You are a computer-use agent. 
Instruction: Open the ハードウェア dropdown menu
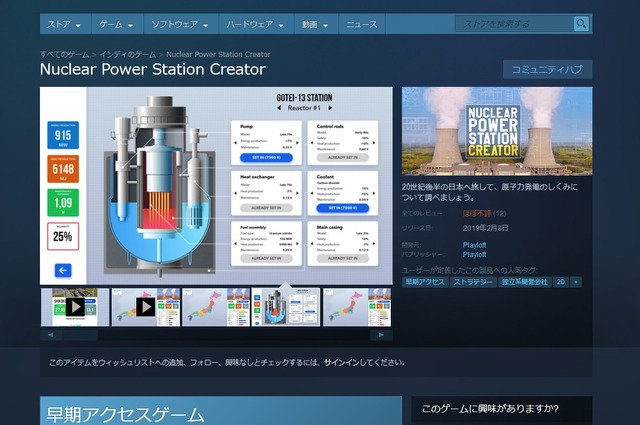tap(255, 24)
